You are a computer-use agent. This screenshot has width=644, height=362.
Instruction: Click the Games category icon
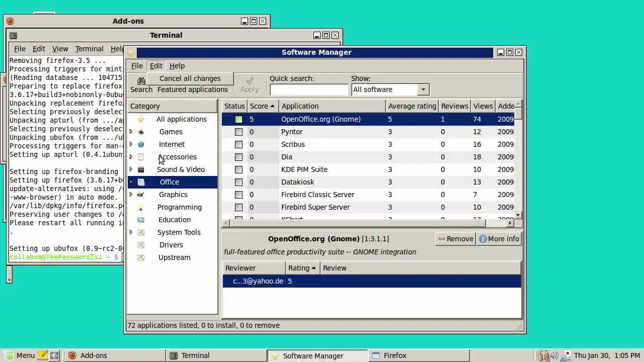point(141,132)
